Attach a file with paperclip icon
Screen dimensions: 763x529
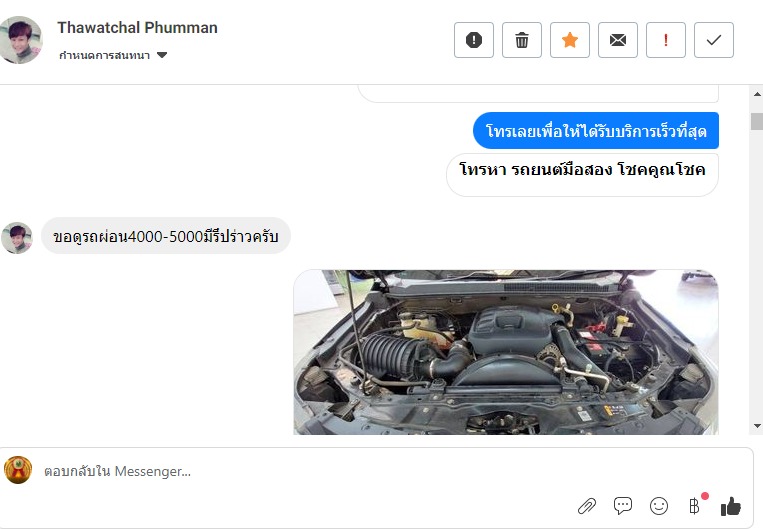587,506
